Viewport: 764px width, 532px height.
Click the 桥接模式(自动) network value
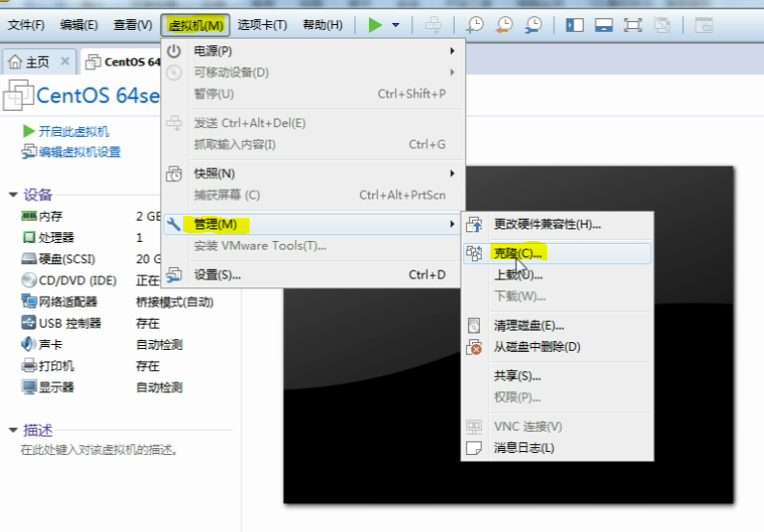point(174,303)
